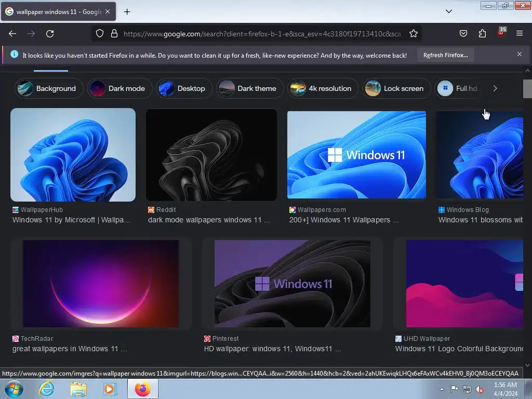Open the tracking protection shield
The width and height of the screenshot is (532, 399).
point(99,34)
